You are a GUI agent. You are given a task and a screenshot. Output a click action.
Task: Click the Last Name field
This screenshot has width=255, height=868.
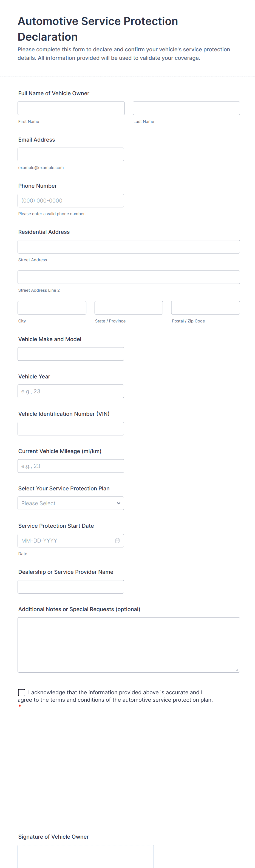click(x=186, y=108)
